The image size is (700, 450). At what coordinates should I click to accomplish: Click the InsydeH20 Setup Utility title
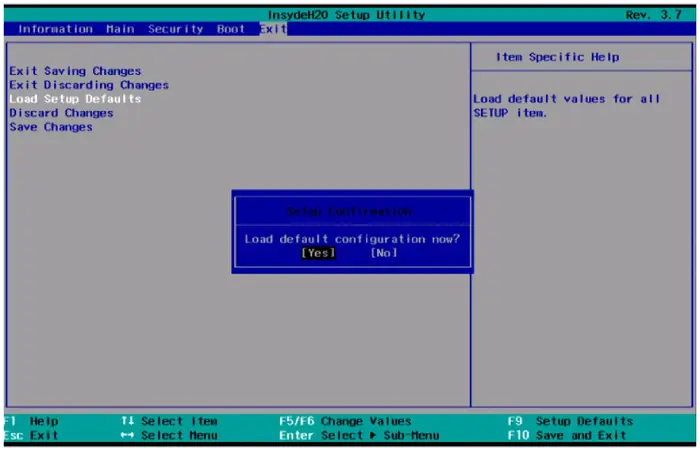coord(346,15)
